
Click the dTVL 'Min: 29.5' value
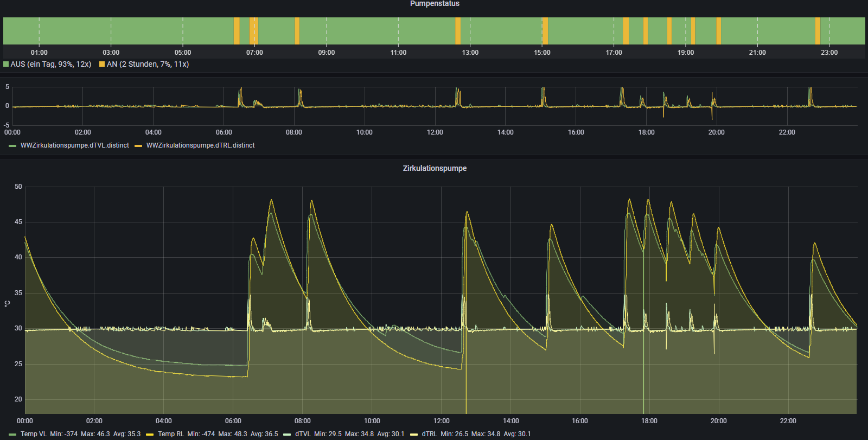pos(328,434)
